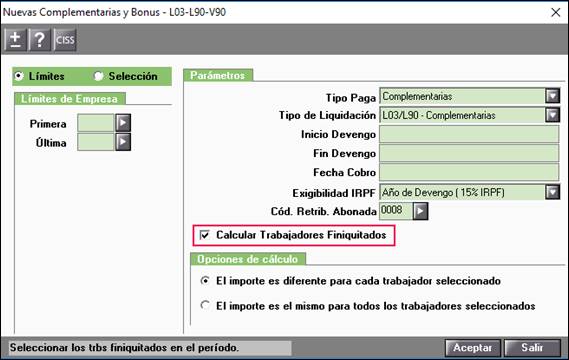
Task: Open help with the question mark icon
Action: (x=40, y=40)
